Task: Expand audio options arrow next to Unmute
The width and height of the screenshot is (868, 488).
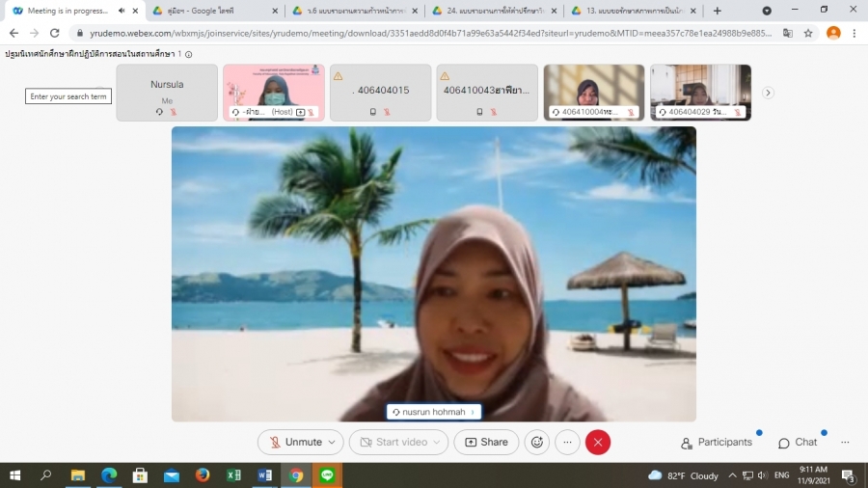Action: (333, 442)
